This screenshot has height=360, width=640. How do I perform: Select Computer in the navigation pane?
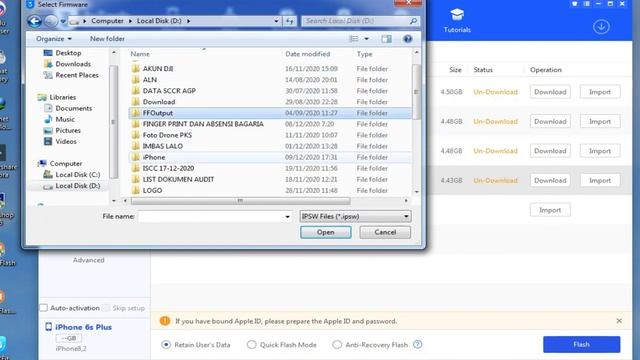coord(60,163)
